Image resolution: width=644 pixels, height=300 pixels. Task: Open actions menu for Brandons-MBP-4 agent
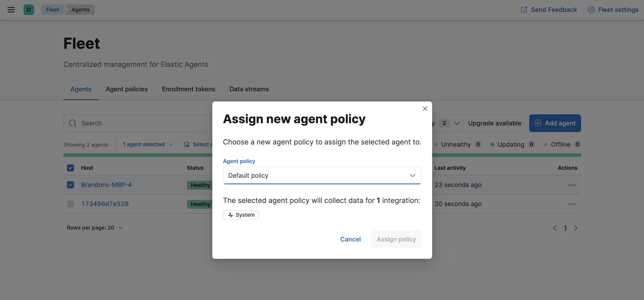(x=572, y=185)
